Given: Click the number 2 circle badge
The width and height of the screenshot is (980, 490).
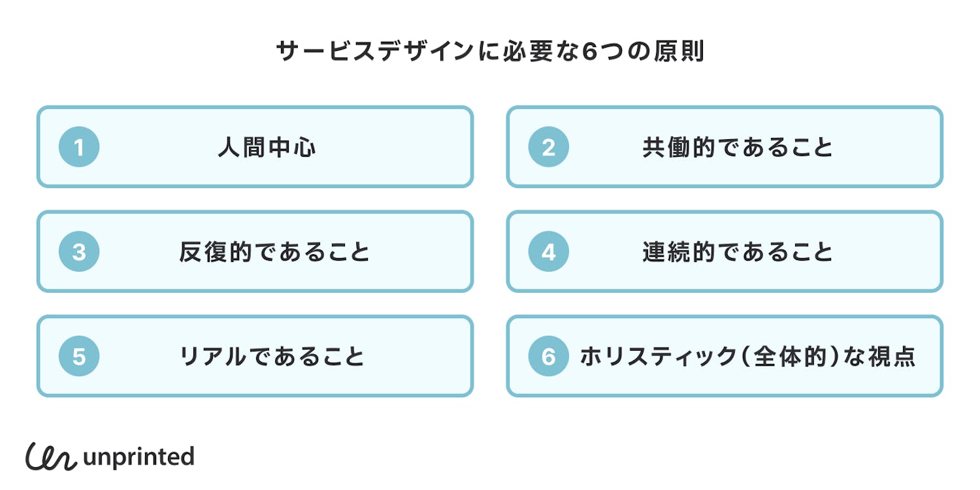Looking at the screenshot, I should coord(548,148).
